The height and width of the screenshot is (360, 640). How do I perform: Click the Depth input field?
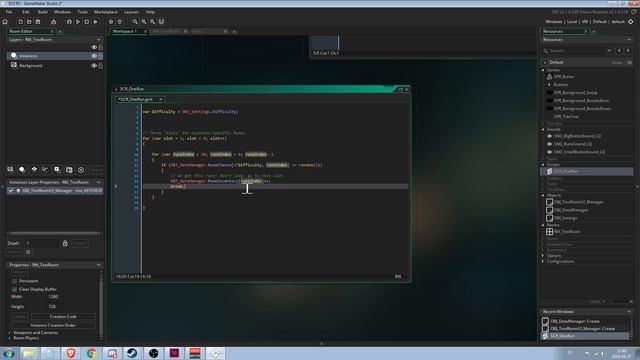[x=41, y=243]
